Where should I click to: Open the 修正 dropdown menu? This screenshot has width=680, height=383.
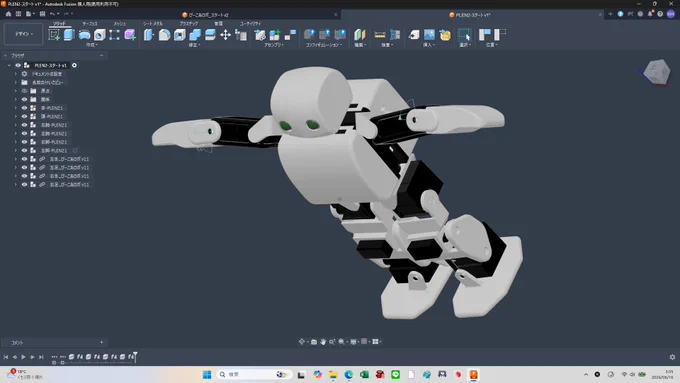point(194,45)
